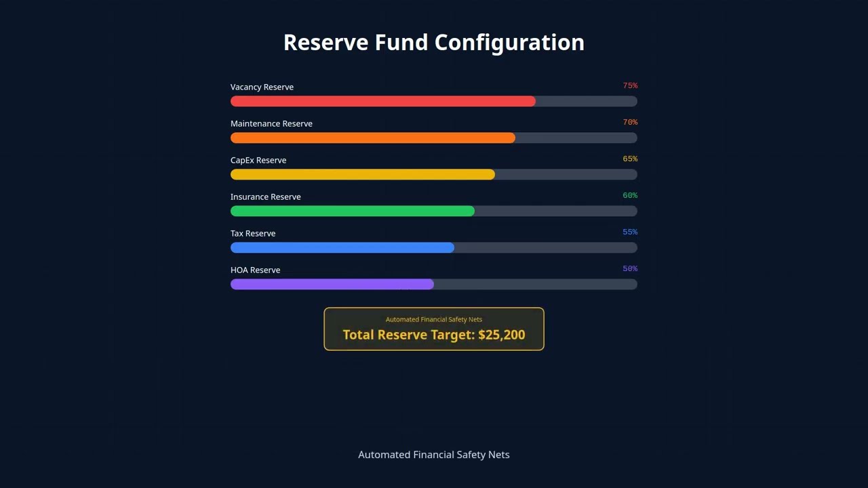Click the red Vacancy Reserve progress bar

click(383, 102)
